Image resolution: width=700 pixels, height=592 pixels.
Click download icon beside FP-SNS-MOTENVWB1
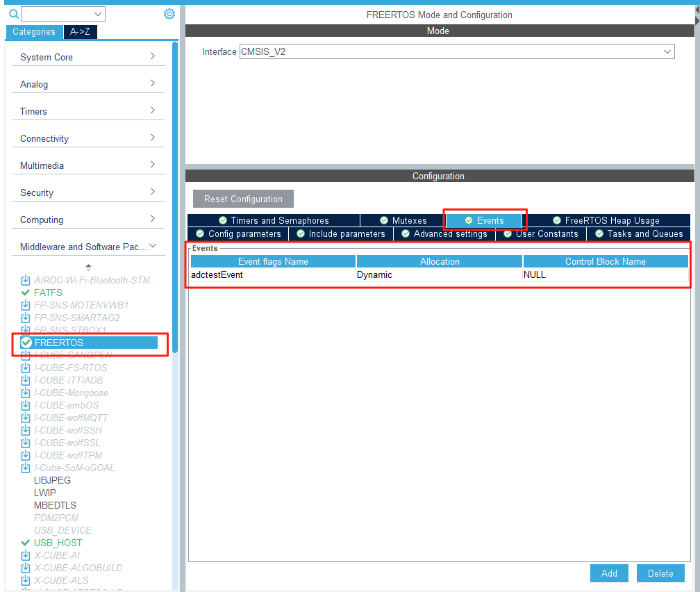[26, 306]
